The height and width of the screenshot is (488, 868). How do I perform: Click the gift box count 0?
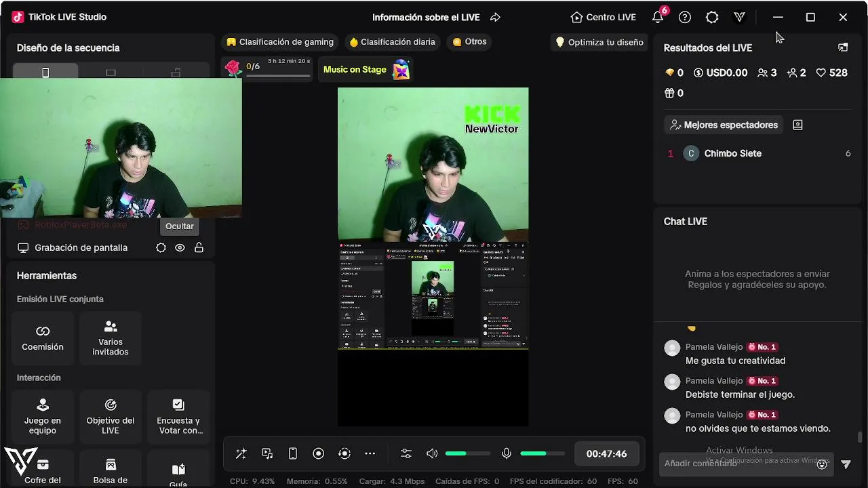[x=674, y=93]
